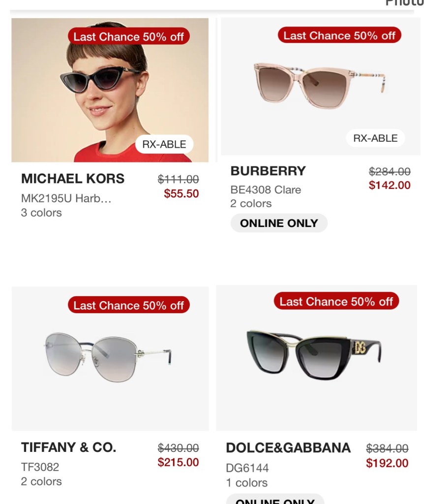Open the BE4308 Clare product name

266,189
